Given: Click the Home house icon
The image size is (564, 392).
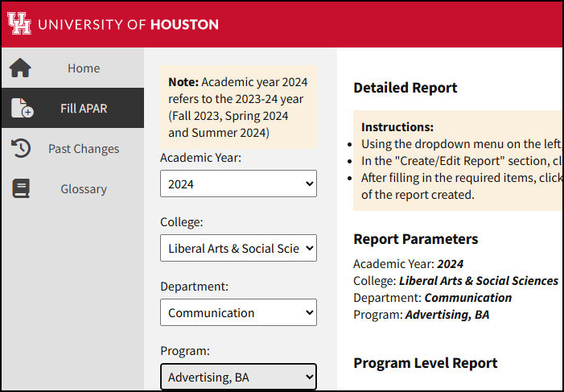Looking at the screenshot, I should click(20, 68).
